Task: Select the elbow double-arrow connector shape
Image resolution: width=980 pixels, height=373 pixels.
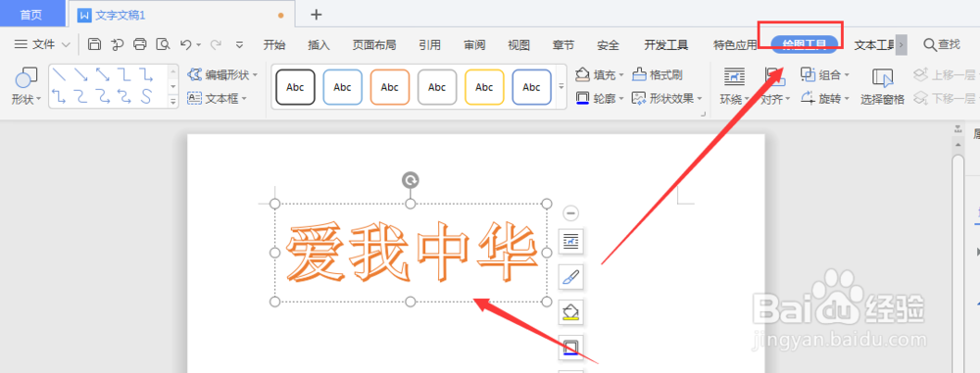Action: [x=60, y=96]
